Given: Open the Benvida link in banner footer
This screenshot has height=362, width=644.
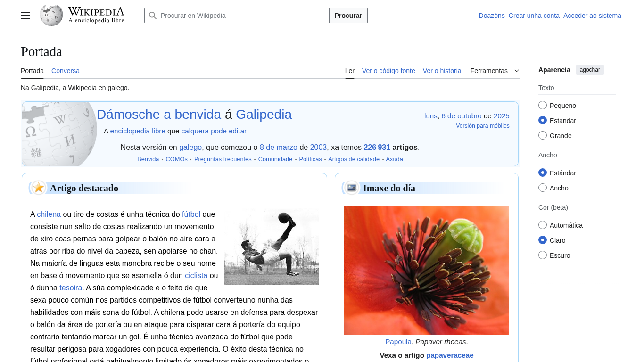Looking at the screenshot, I should pyautogui.click(x=148, y=159).
